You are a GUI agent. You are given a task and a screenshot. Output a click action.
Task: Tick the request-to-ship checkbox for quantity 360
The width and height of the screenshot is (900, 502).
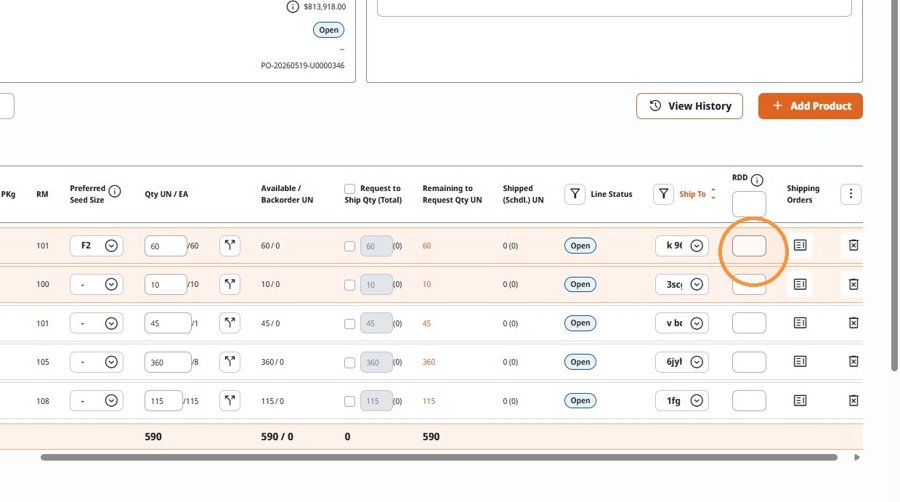pos(350,363)
